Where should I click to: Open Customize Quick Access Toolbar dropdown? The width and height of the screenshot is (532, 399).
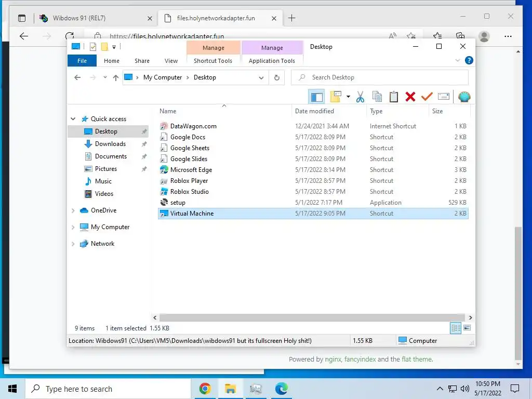114,47
